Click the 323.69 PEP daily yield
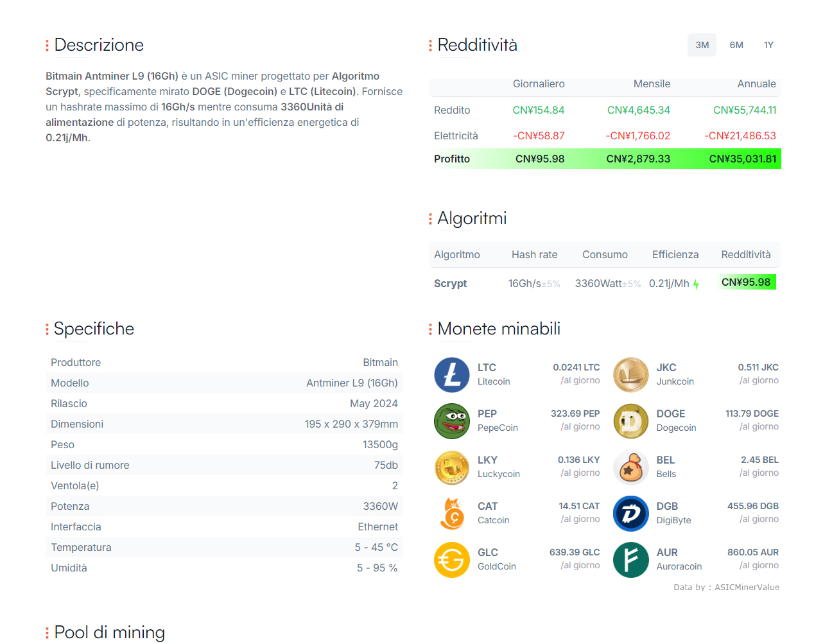832x644 pixels. pos(575,413)
